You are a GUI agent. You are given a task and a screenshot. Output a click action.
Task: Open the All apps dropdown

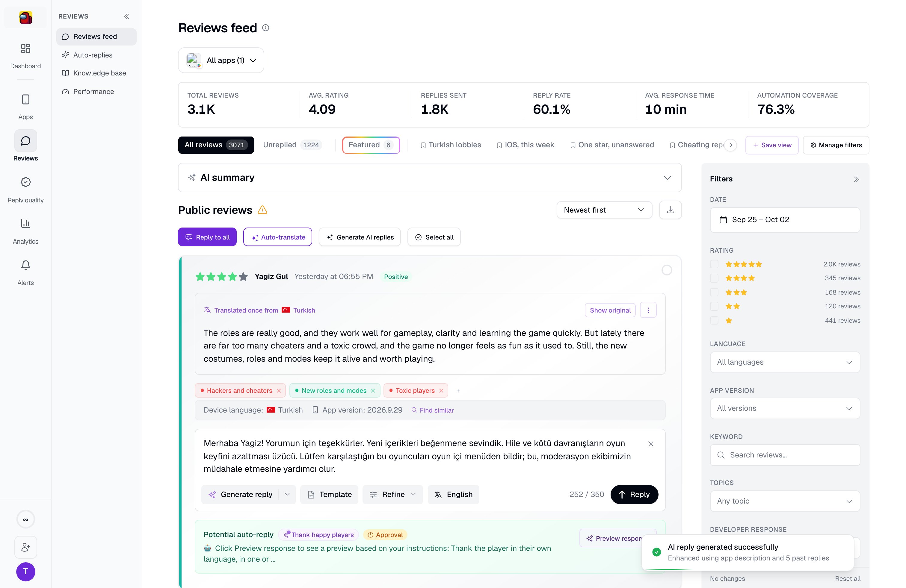tap(221, 60)
